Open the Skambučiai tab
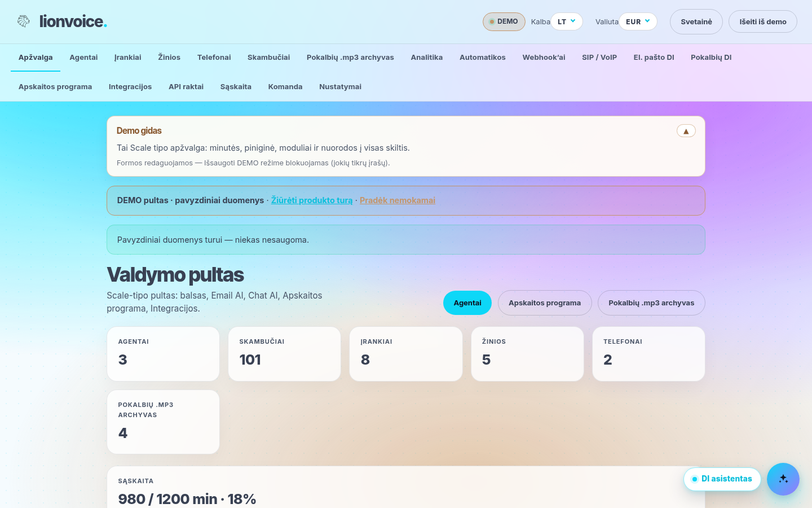 point(269,58)
